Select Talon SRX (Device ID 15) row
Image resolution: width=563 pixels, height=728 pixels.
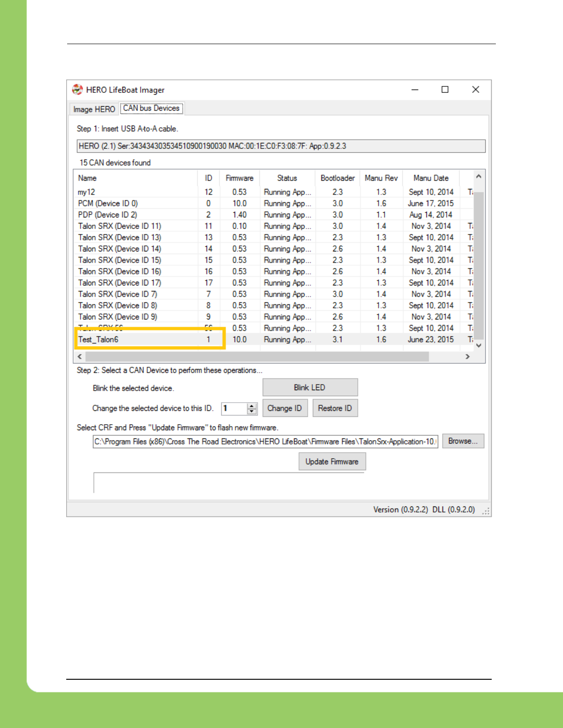click(x=274, y=260)
